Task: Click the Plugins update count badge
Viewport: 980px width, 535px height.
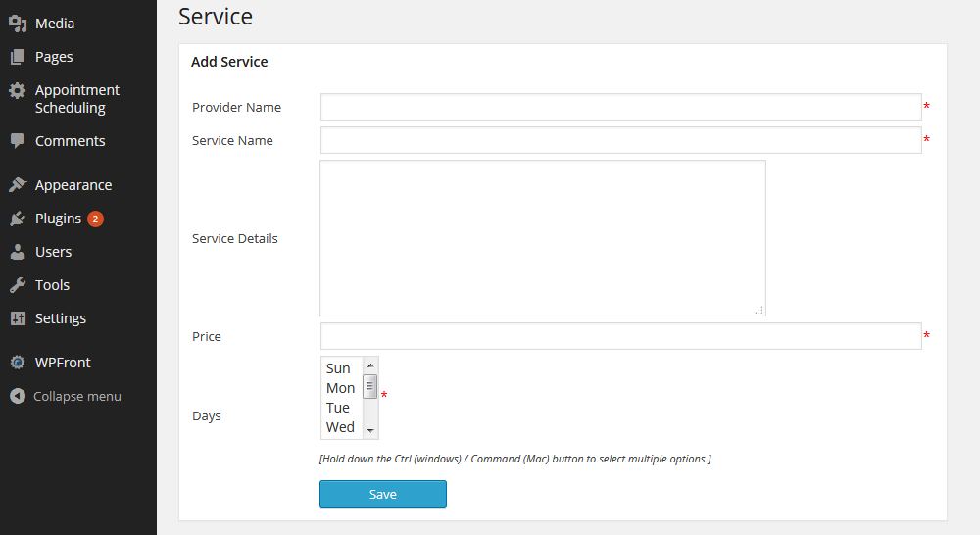Action: tap(95, 219)
